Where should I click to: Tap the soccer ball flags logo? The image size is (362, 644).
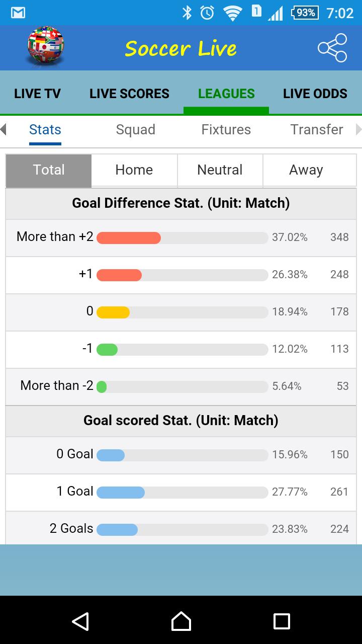46,45
